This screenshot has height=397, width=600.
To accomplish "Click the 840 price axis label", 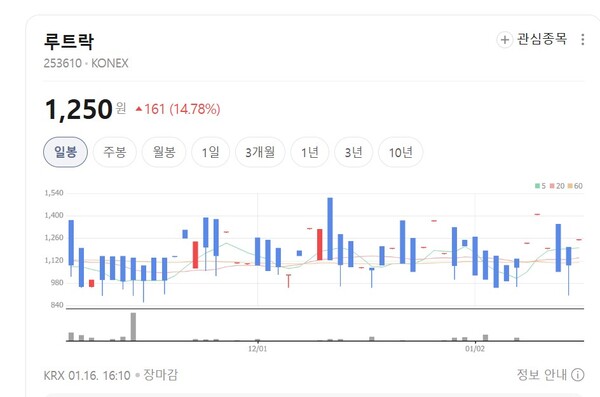I will tap(57, 305).
